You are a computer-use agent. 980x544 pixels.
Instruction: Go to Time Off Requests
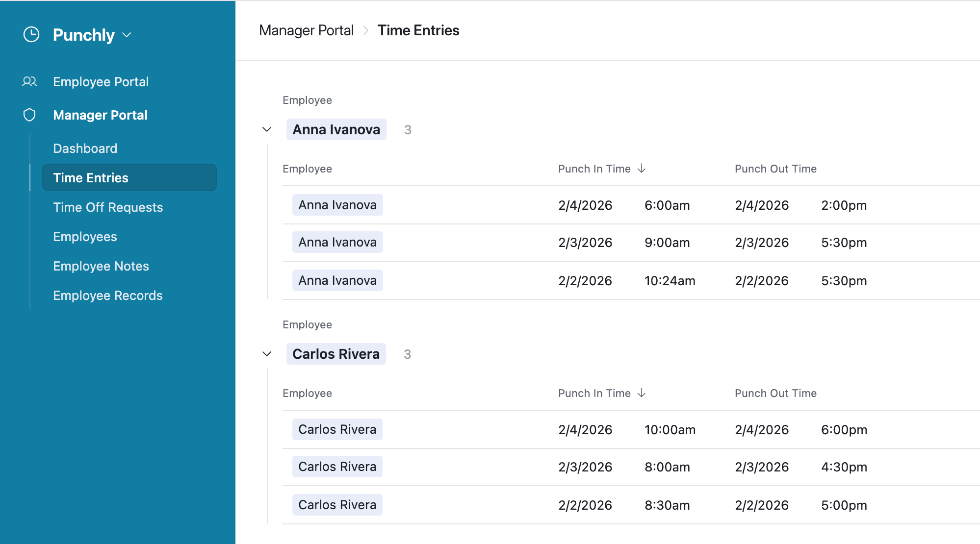[108, 207]
